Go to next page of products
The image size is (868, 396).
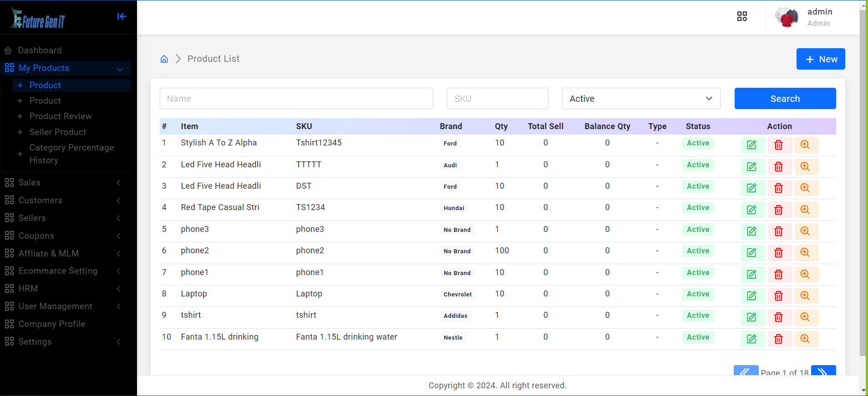[x=823, y=371]
